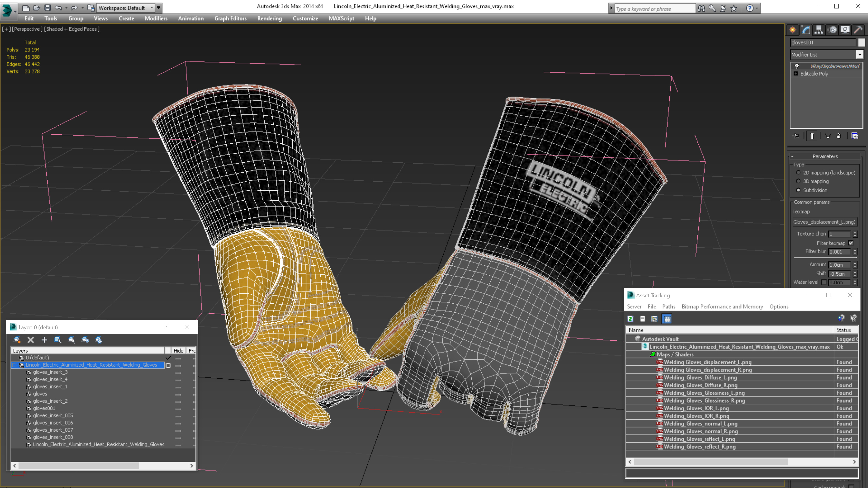The height and width of the screenshot is (488, 868).
Task: Select 3D mapping radio button
Action: click(x=798, y=181)
